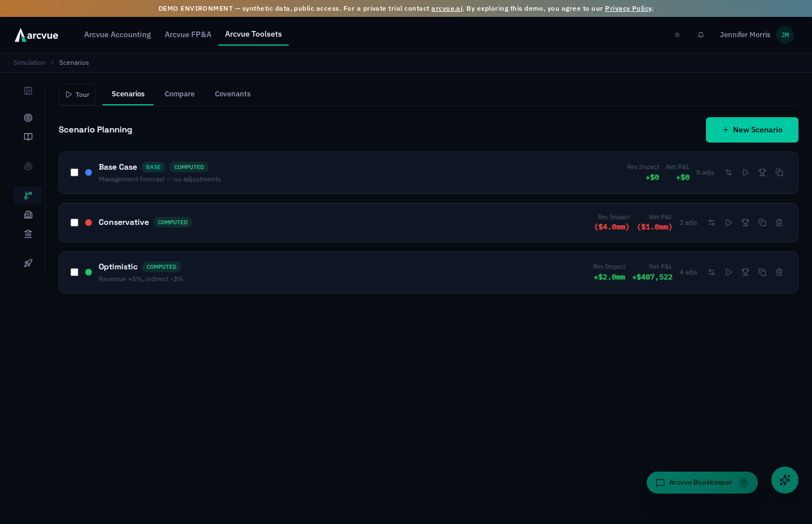This screenshot has width=812, height=524.
Task: Run the Optimistic scenario
Action: [729, 272]
